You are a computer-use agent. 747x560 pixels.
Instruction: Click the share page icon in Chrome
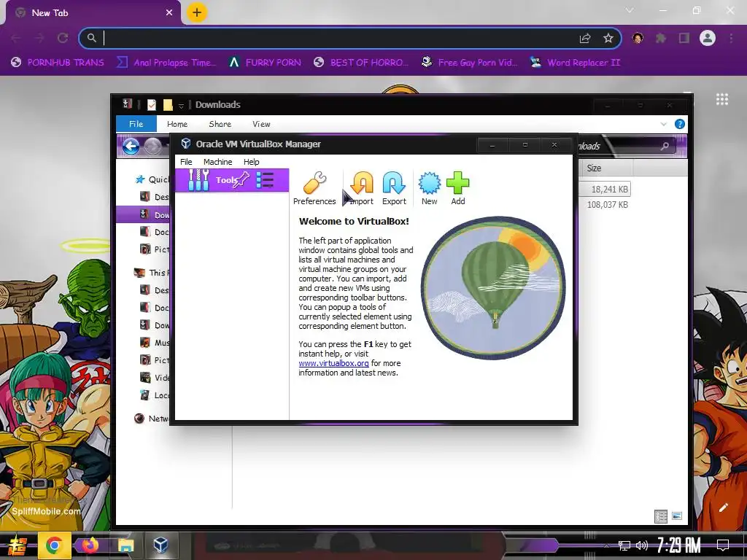click(585, 38)
